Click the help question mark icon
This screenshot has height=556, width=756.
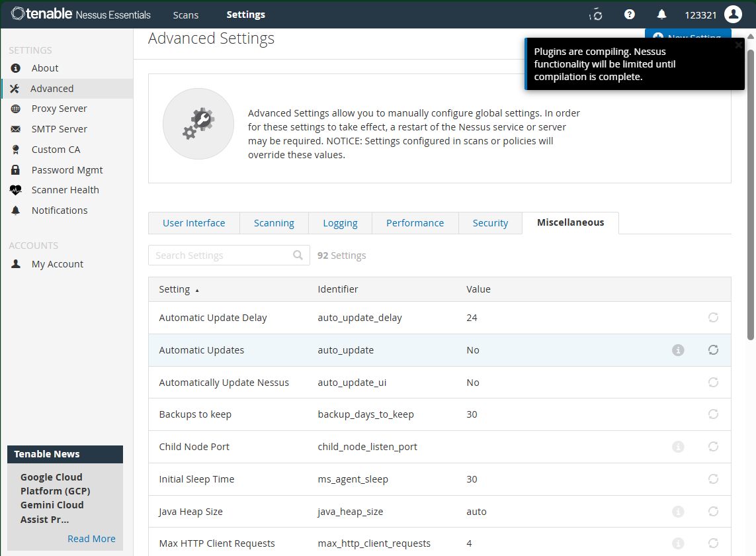click(630, 15)
